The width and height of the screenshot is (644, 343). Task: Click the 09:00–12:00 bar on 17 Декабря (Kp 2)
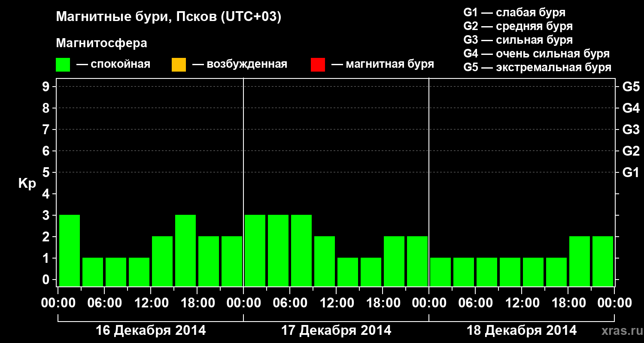coord(325,261)
